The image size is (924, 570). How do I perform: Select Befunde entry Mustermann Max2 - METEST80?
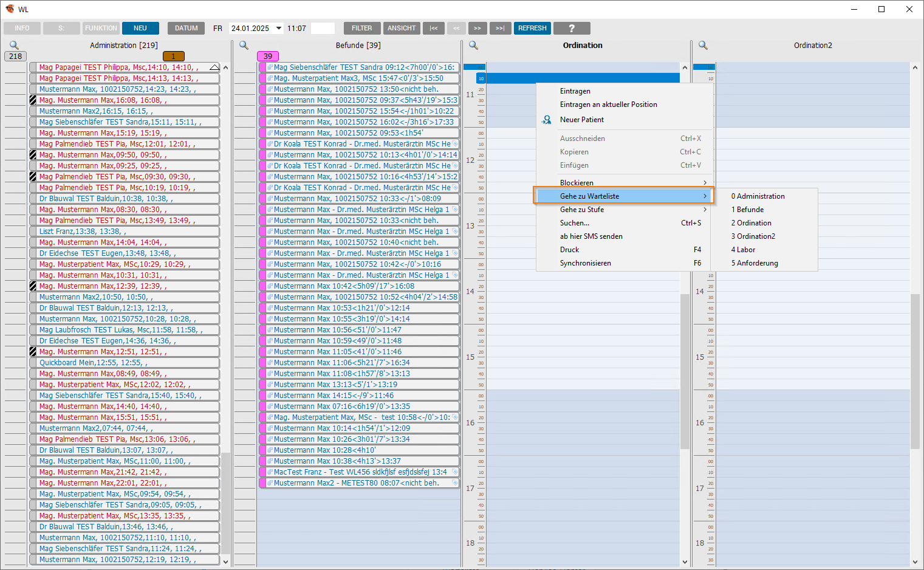[359, 483]
